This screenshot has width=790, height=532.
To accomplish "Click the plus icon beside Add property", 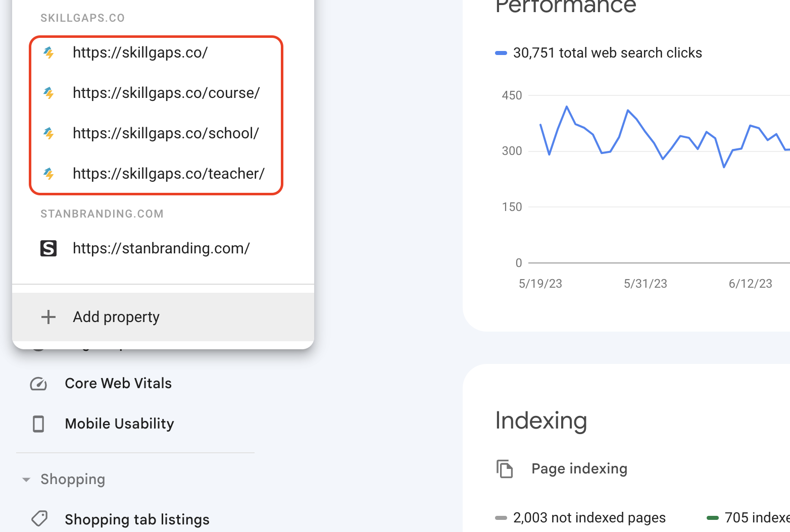I will coord(48,317).
